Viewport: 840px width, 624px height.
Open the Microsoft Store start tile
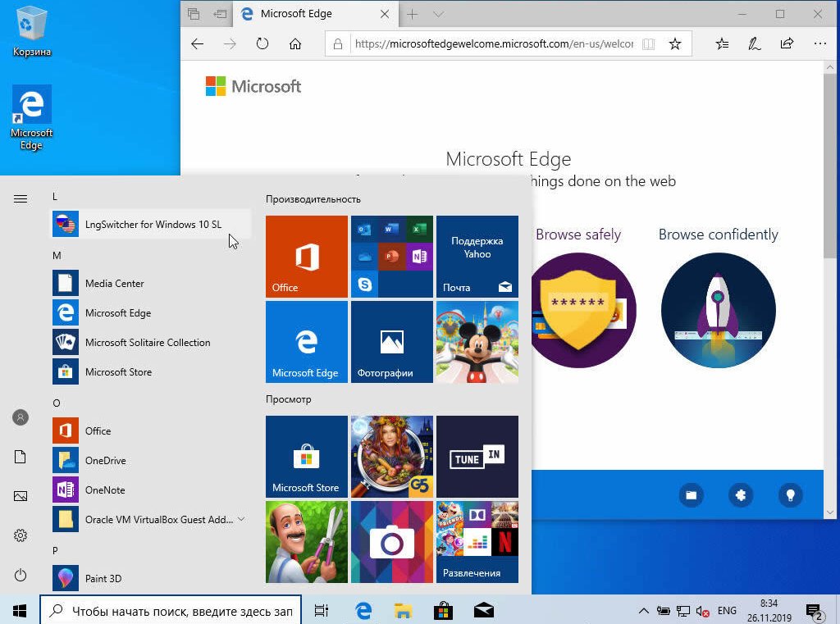pos(307,457)
